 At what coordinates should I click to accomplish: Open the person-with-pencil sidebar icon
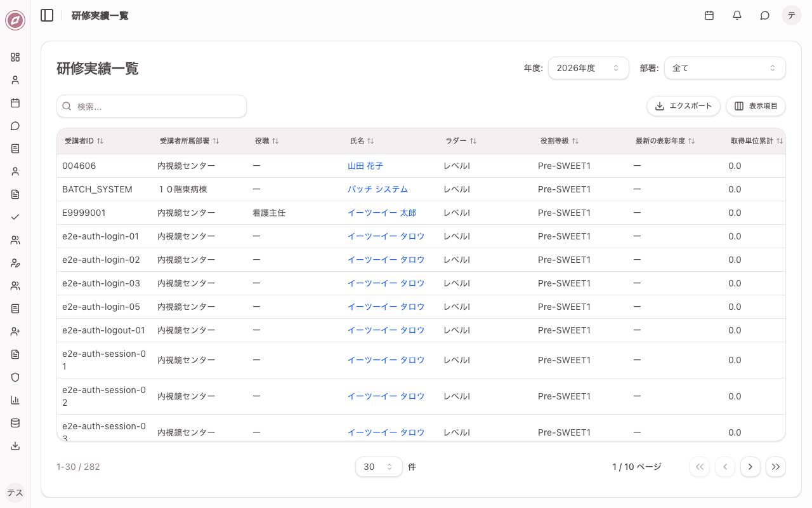tap(15, 263)
